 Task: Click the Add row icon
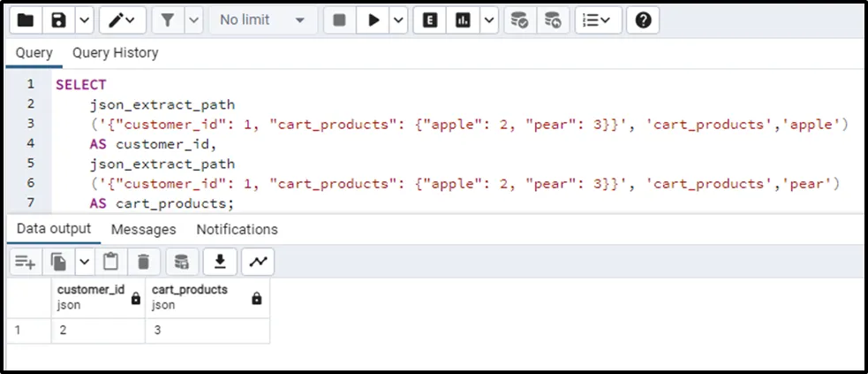(x=25, y=261)
